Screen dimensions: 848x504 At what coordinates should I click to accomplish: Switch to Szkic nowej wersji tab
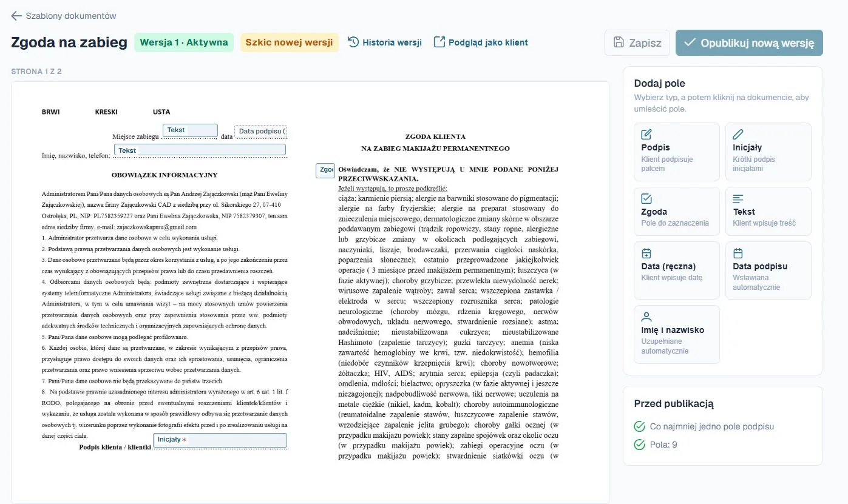pos(289,42)
